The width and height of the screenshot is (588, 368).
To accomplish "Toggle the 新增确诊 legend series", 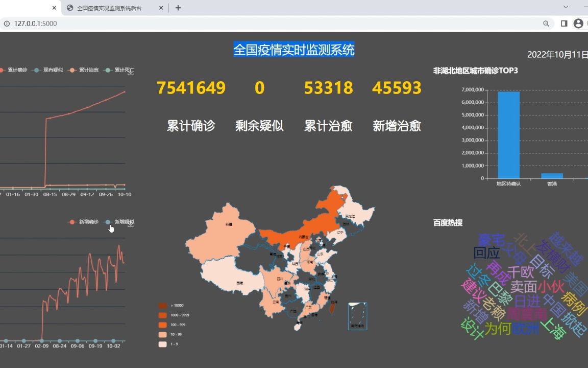I will point(84,222).
